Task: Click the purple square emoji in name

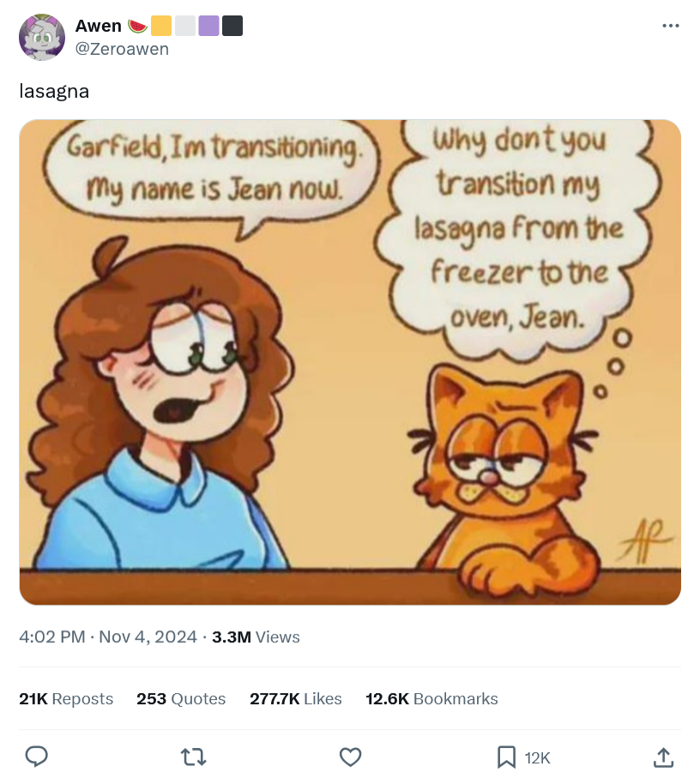Action: pyautogui.click(x=208, y=27)
